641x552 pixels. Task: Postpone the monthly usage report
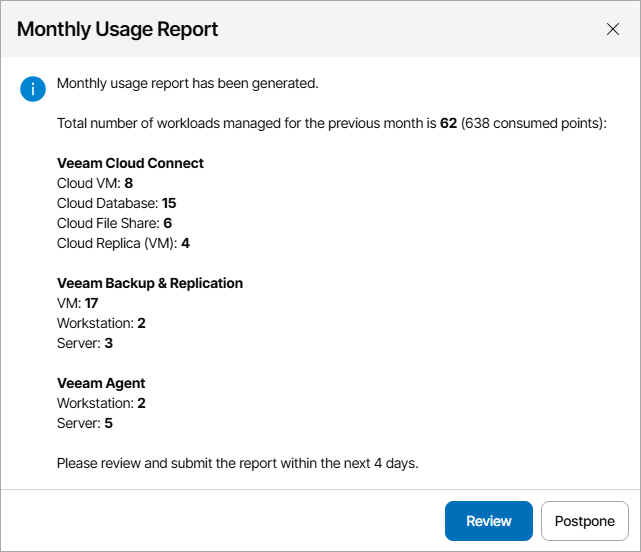click(584, 521)
